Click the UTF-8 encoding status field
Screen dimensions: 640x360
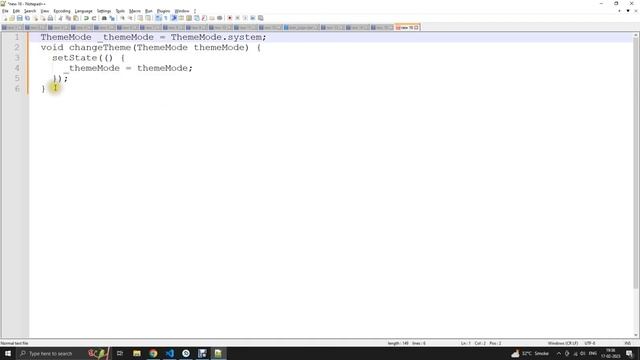(x=590, y=343)
